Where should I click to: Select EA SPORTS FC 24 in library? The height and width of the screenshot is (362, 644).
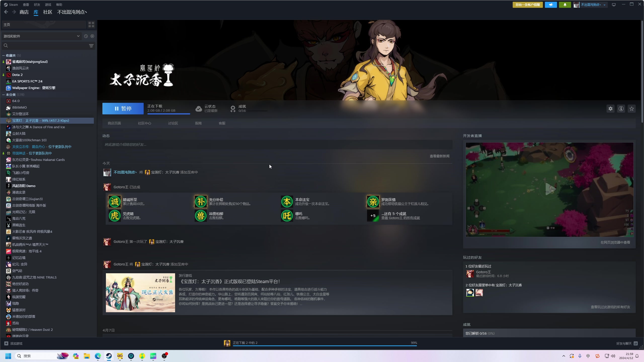[27, 81]
